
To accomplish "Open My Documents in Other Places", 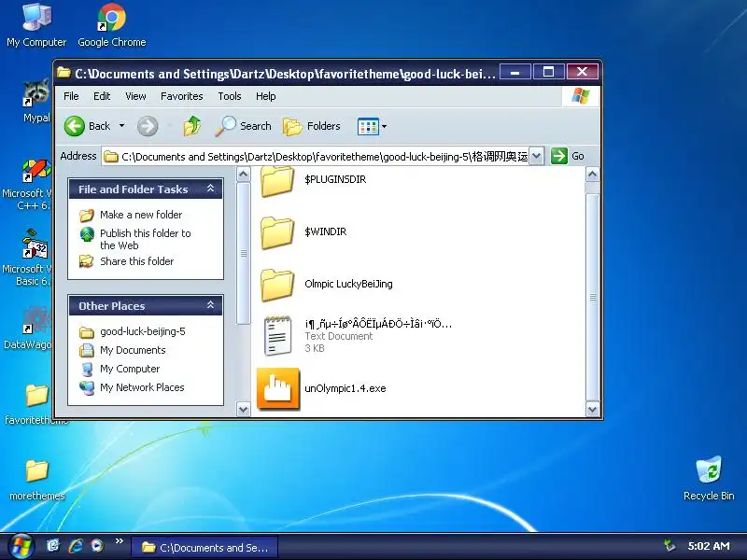I will coord(133,350).
